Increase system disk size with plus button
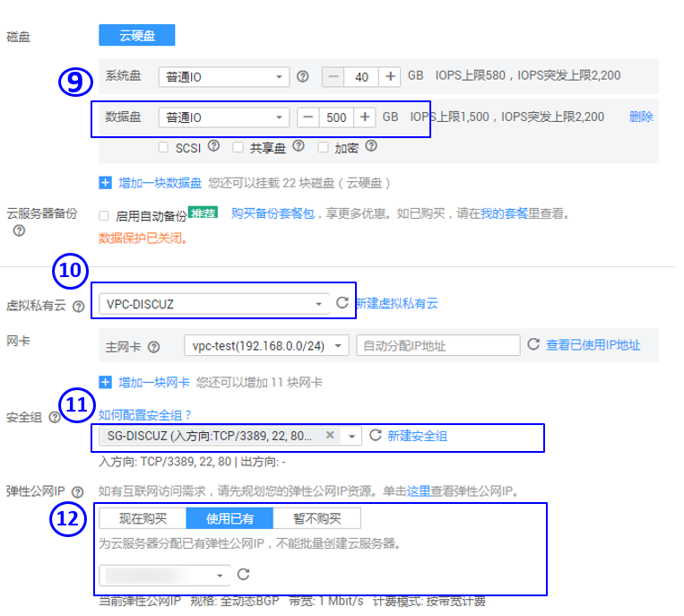Viewport: 684px width, 616px height. pos(391,77)
